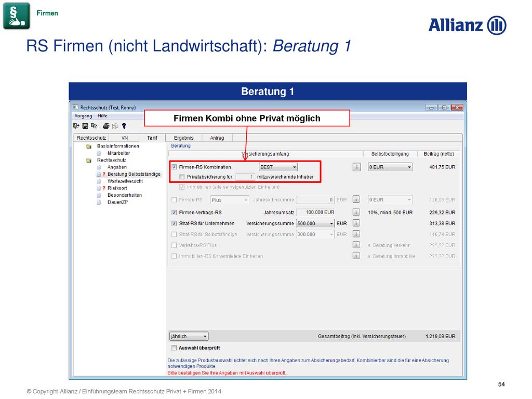This screenshot has height=399, width=532.
Task: Show info for Firmen-Vertrags-RS
Action: (x=356, y=212)
